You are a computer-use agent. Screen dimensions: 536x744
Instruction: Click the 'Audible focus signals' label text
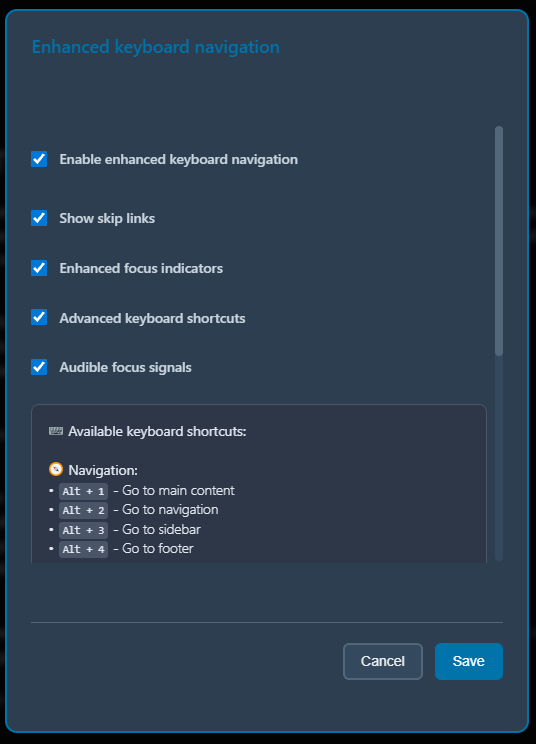125,367
